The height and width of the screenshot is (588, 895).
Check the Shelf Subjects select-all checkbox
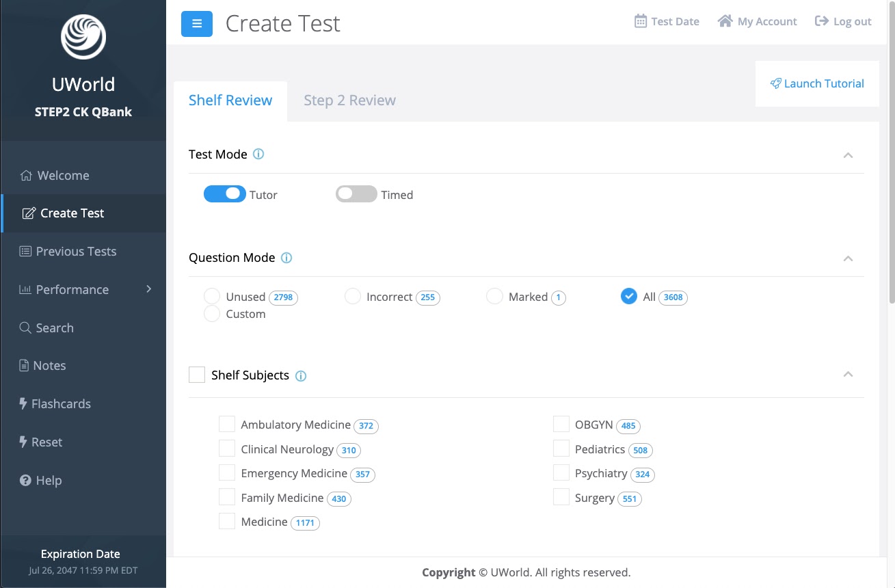(x=197, y=375)
